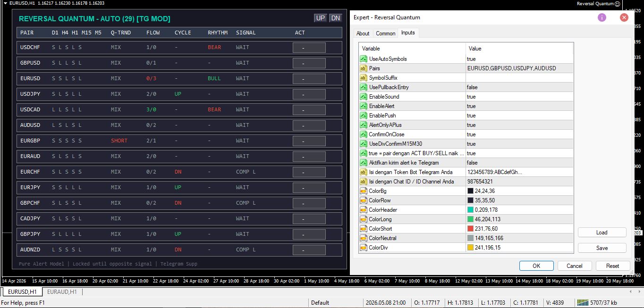The image size is (644, 308).
Task: Click the Pairs string variable icon
Action: pyautogui.click(x=364, y=68)
